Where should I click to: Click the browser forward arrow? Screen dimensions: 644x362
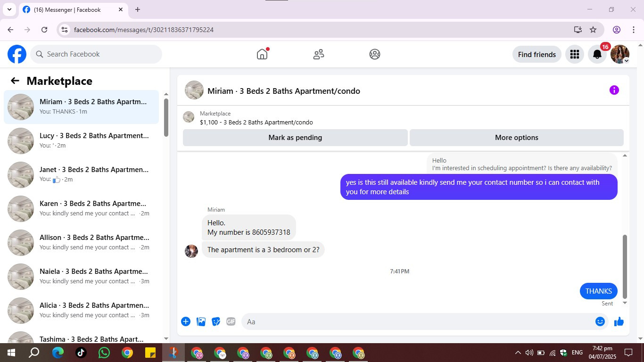click(27, 30)
